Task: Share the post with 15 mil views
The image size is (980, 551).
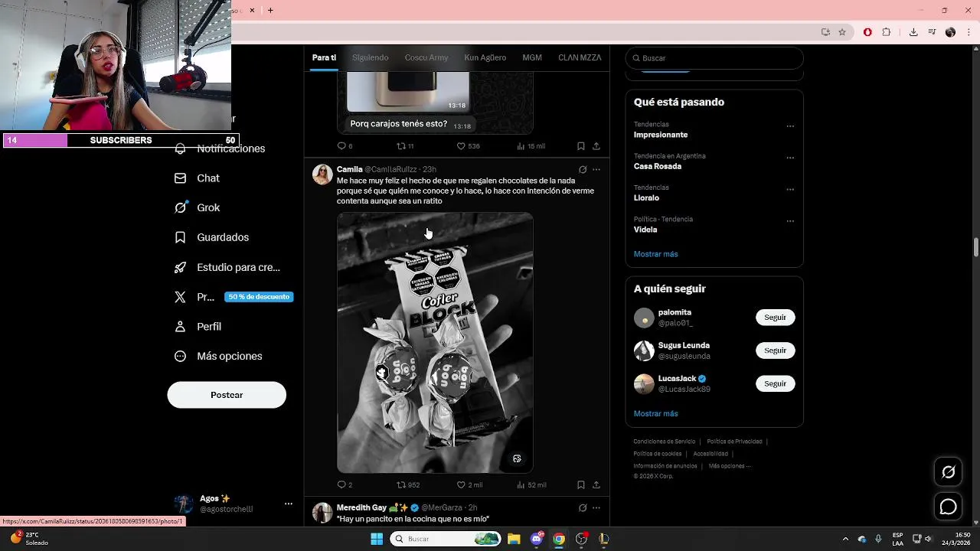Action: pyautogui.click(x=596, y=146)
